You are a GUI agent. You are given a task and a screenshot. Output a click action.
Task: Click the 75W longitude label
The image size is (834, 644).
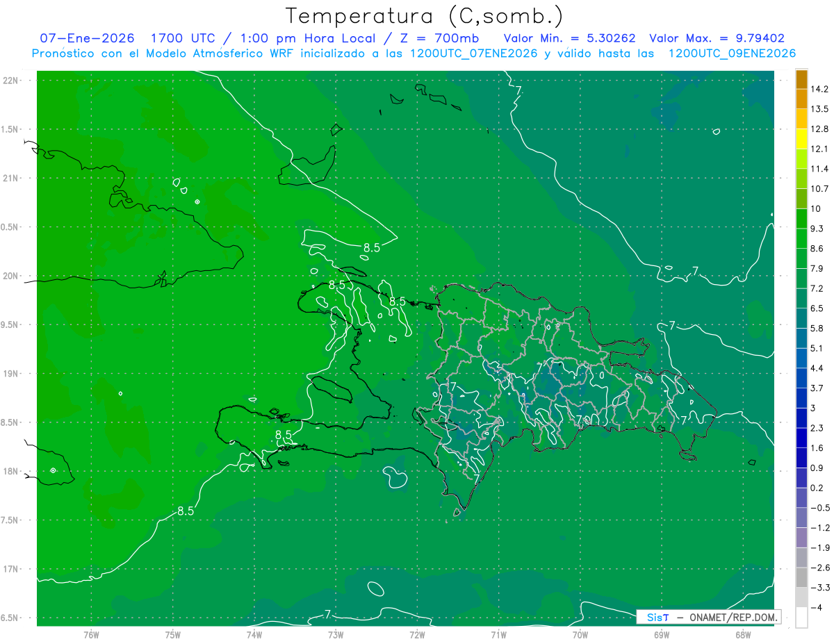point(172,634)
